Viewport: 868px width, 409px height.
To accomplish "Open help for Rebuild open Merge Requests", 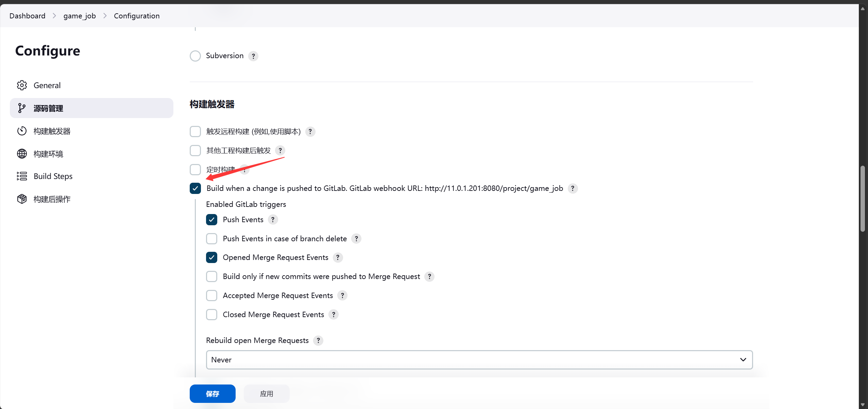I will pos(318,341).
